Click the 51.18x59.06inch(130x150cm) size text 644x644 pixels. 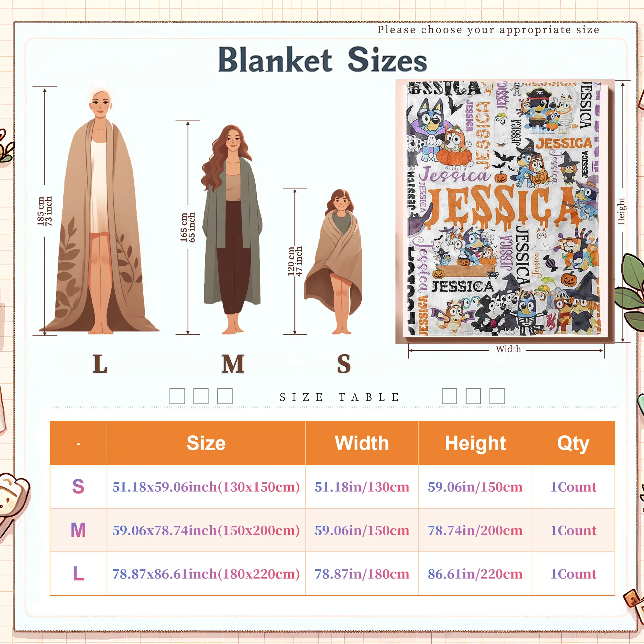206,487
